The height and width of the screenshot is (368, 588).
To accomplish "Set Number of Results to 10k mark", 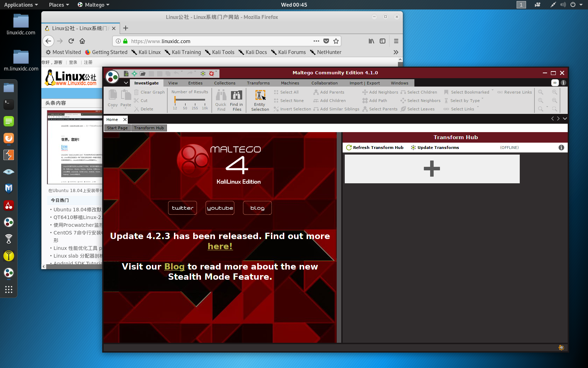I will (205, 108).
